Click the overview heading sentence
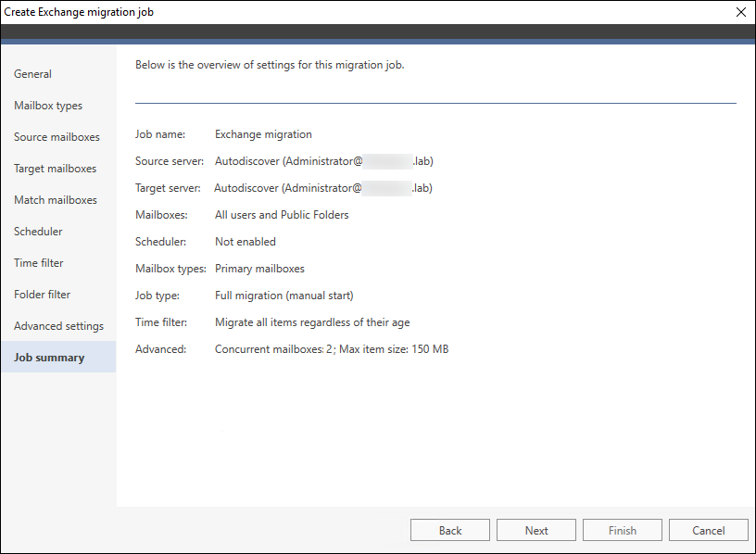The height and width of the screenshot is (554, 756). [x=270, y=65]
